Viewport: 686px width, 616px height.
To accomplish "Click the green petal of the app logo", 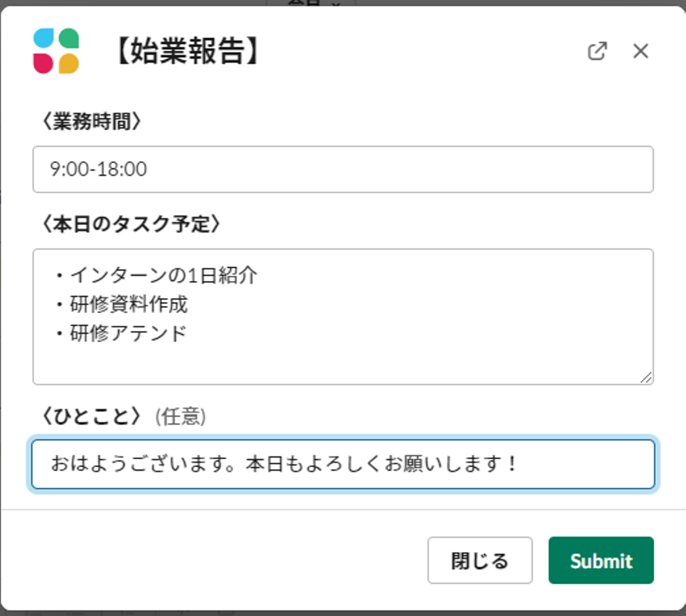I will pos(69,39).
